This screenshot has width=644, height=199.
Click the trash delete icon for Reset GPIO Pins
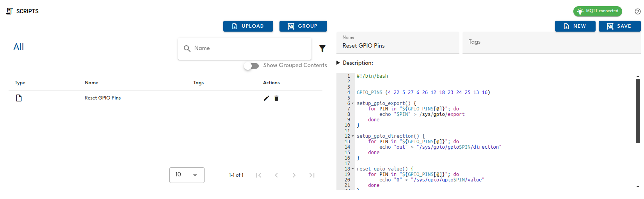(x=276, y=98)
